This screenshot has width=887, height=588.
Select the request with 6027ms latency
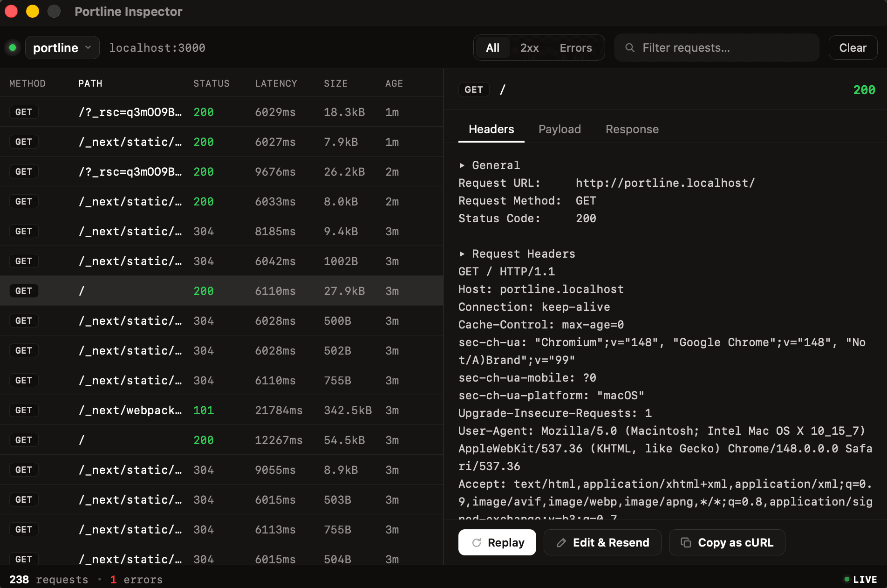(x=221, y=142)
